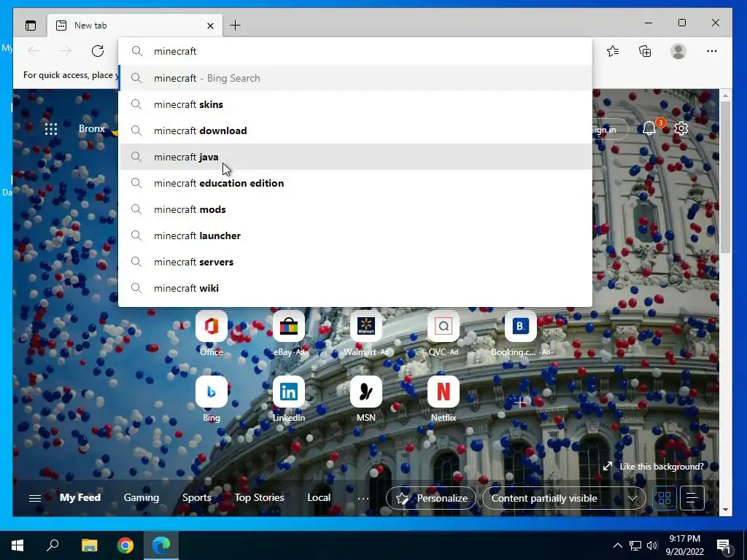
Task: Select the minecraft skins suggestion
Action: pyautogui.click(x=355, y=104)
